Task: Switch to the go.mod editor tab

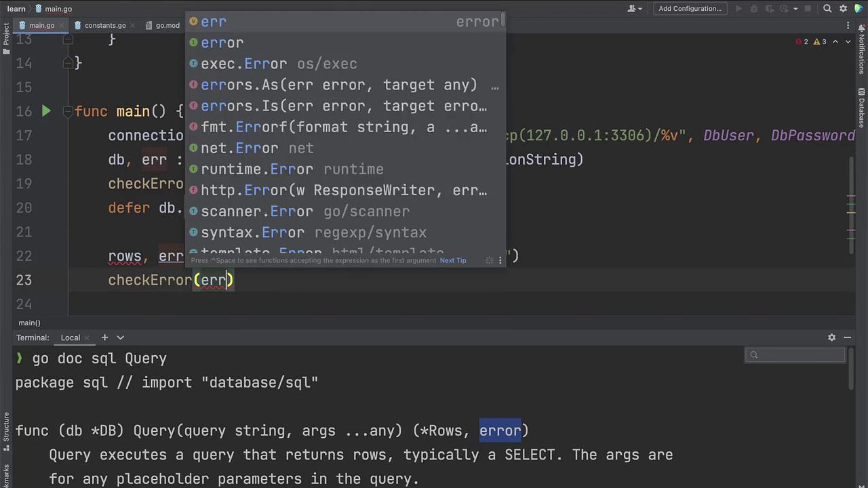Action: point(167,26)
